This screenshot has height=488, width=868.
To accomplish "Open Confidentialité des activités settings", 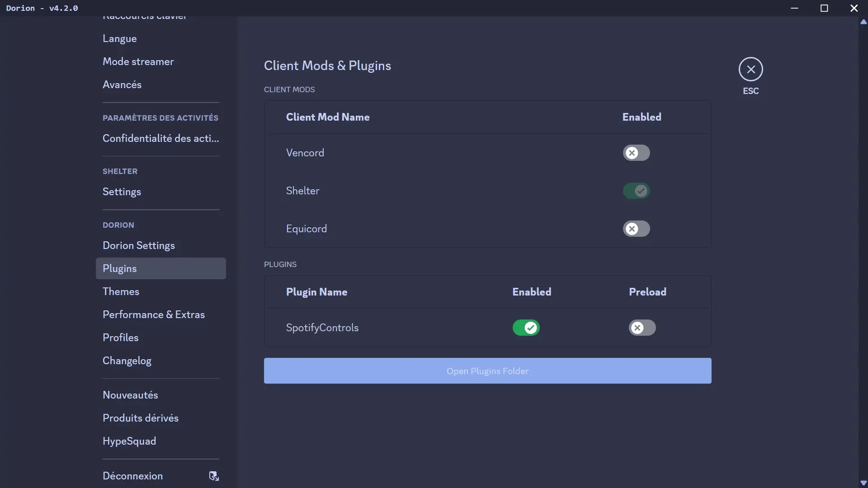I will 160,138.
